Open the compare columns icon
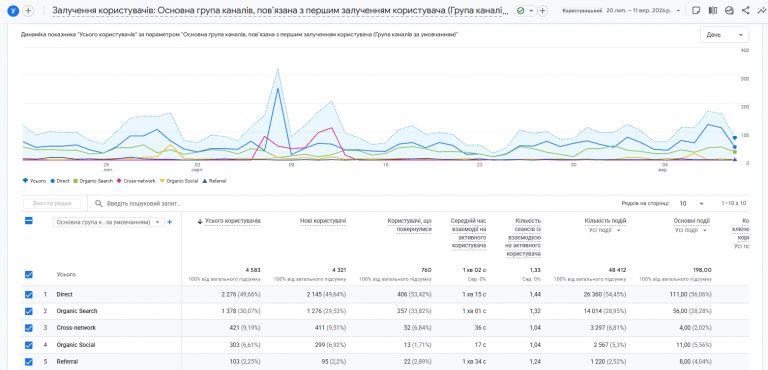Image resolution: width=768 pixels, height=370 pixels. [713, 10]
